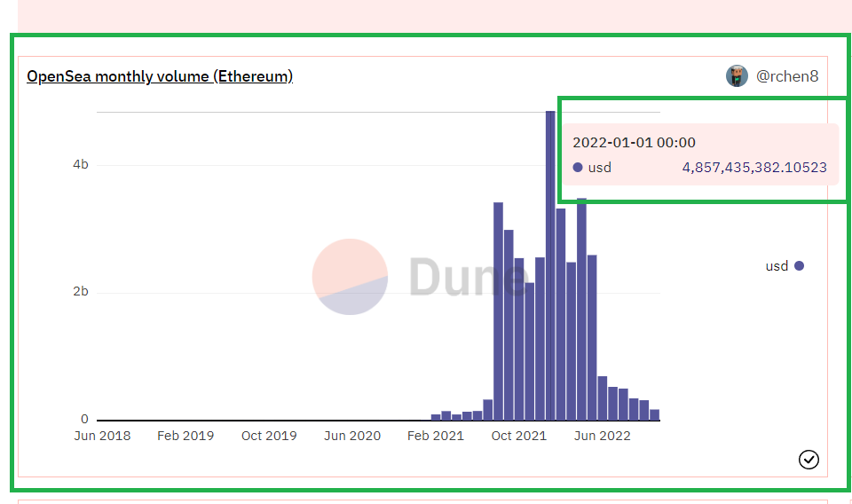Click the last bar at the chart's right end
852x504 pixels.
pos(655,415)
